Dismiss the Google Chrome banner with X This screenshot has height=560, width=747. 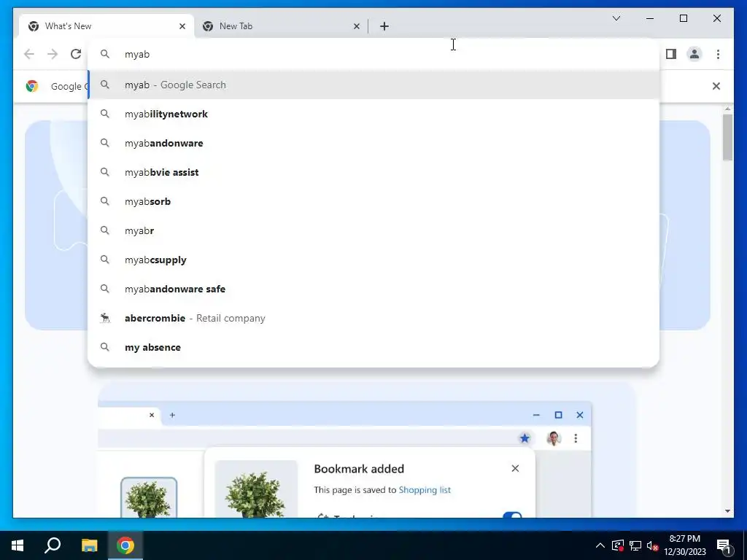[x=716, y=86]
